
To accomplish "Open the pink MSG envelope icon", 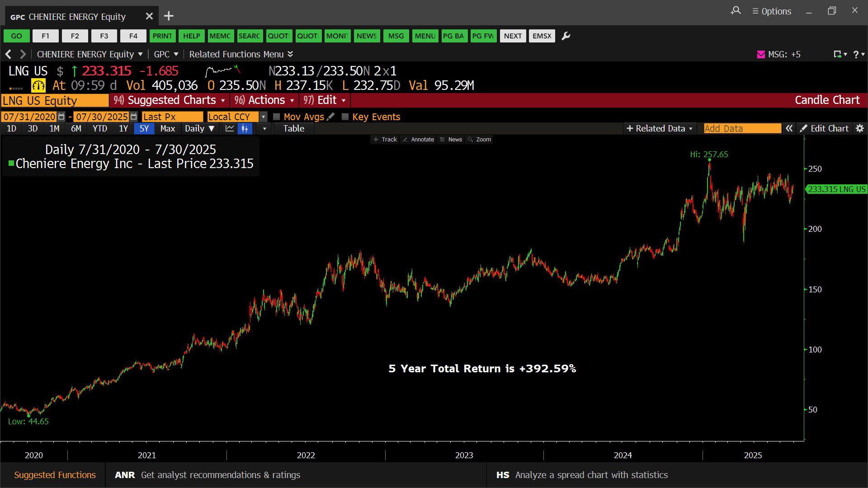I will tap(761, 54).
